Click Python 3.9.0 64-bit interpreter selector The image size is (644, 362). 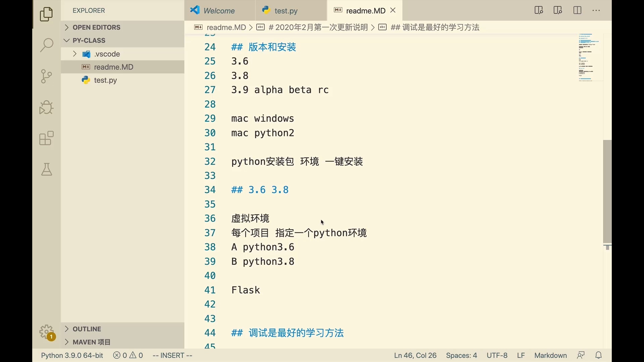(72, 355)
